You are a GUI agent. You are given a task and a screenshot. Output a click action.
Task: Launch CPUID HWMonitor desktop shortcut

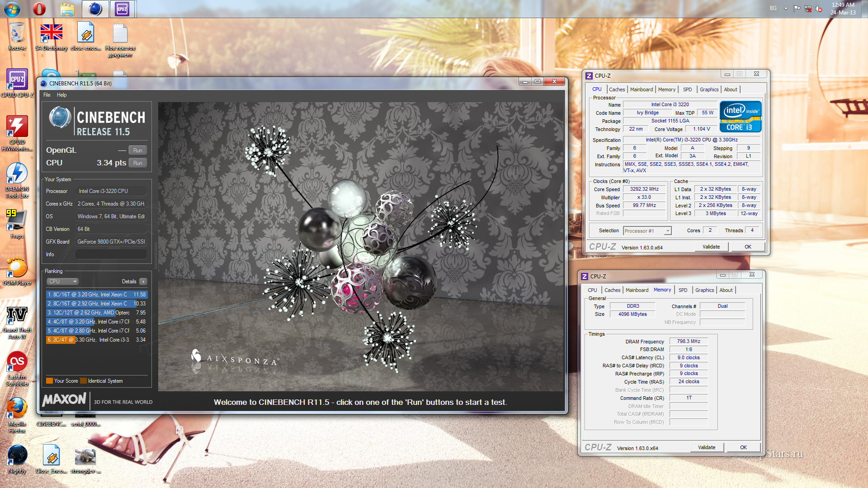click(17, 133)
